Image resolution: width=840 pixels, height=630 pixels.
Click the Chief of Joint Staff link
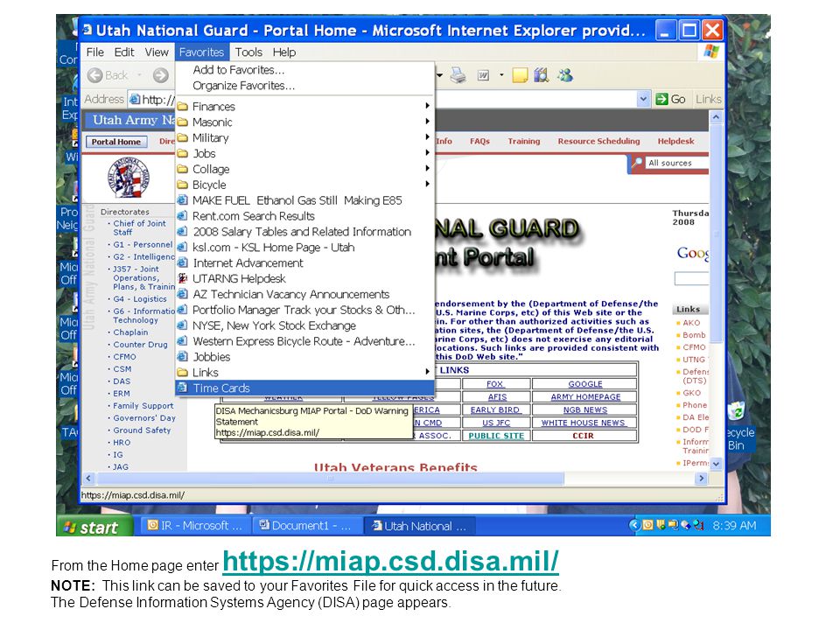tap(139, 227)
